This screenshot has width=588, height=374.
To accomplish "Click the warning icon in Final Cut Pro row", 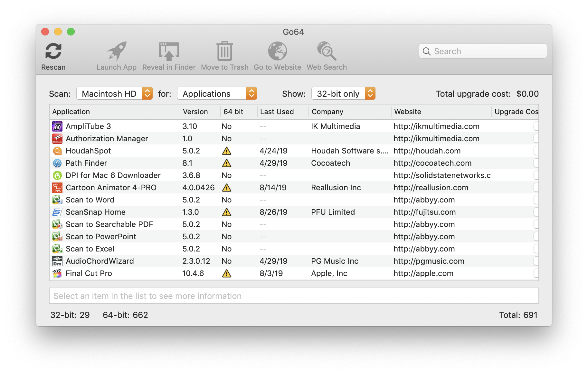I will pos(227,273).
